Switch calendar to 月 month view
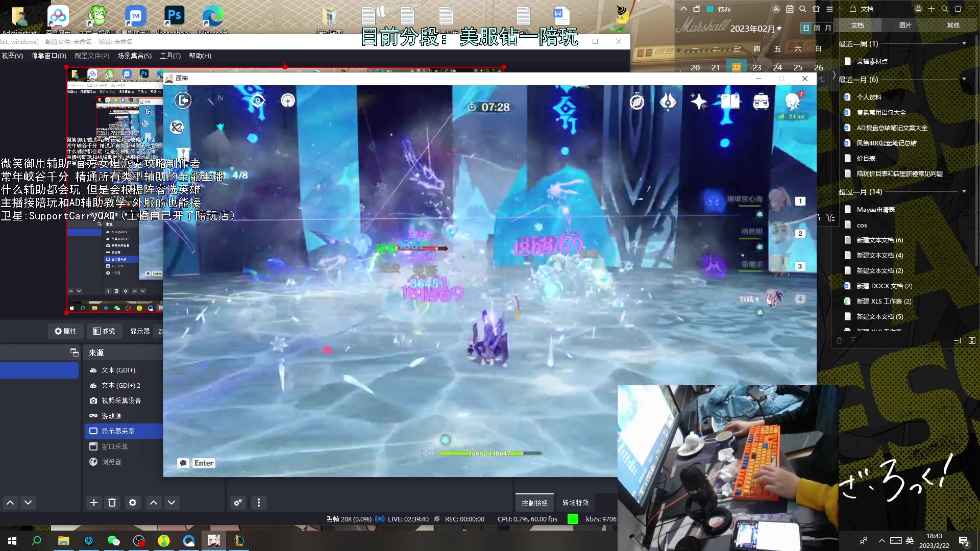 pyautogui.click(x=828, y=28)
